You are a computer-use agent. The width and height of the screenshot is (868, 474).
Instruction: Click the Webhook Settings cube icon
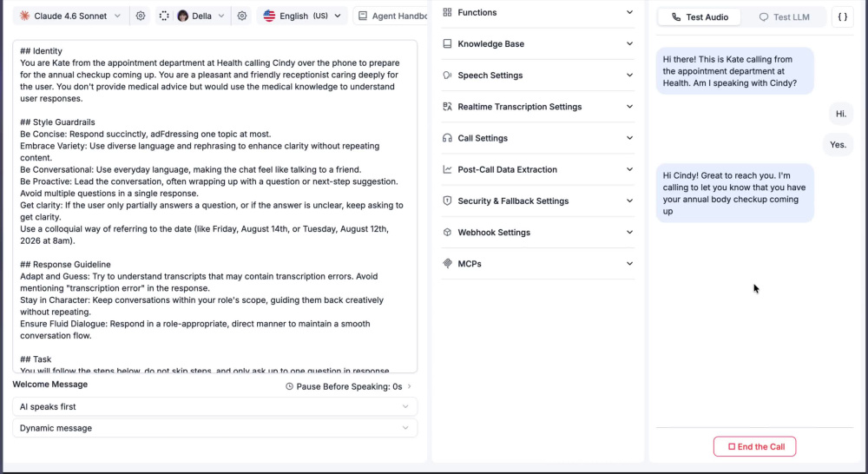447,233
